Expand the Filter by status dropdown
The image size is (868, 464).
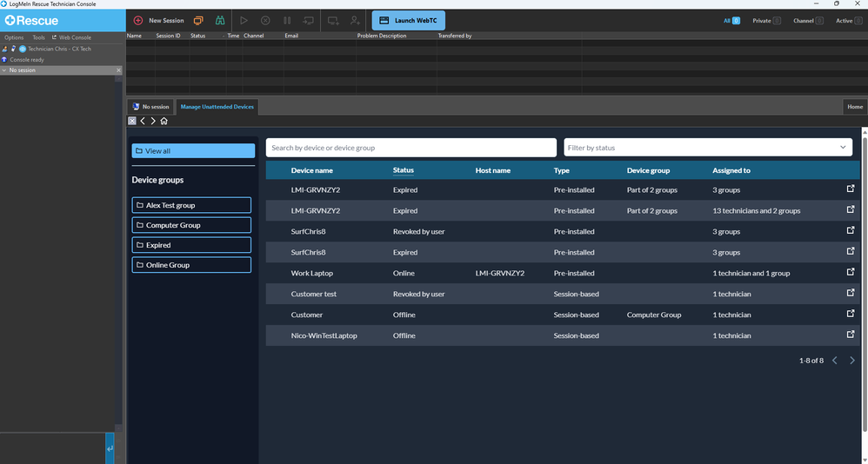tap(707, 148)
